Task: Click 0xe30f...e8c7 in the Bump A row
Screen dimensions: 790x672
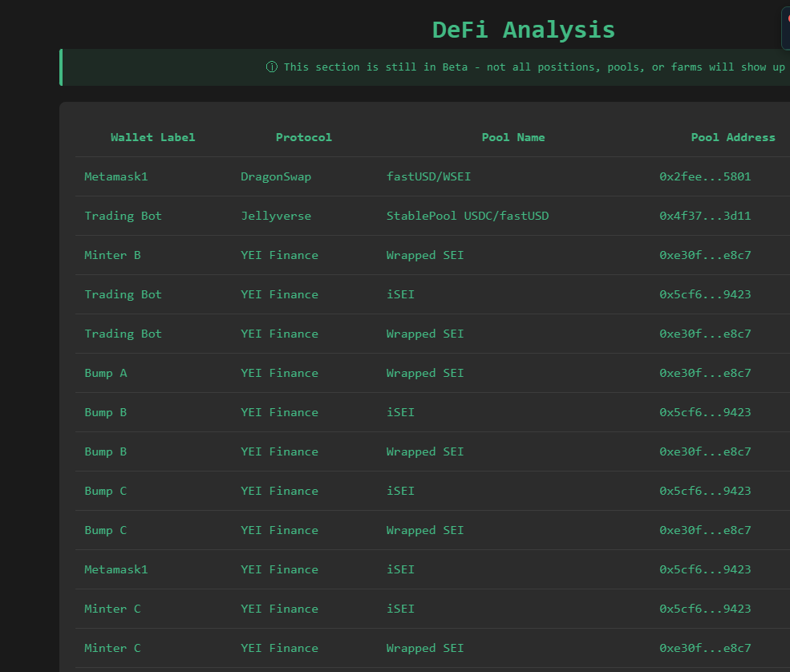Action: pos(705,373)
